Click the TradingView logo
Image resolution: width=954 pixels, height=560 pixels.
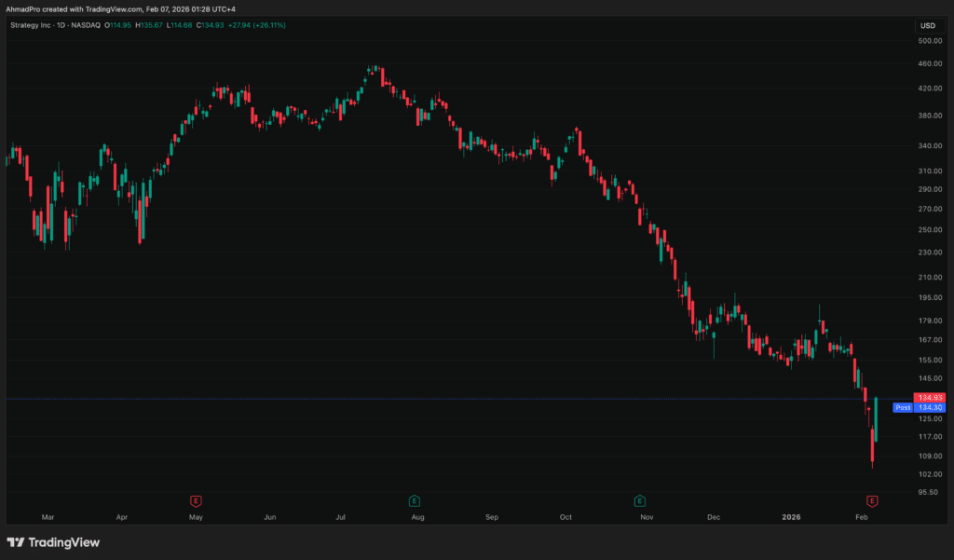click(x=53, y=542)
